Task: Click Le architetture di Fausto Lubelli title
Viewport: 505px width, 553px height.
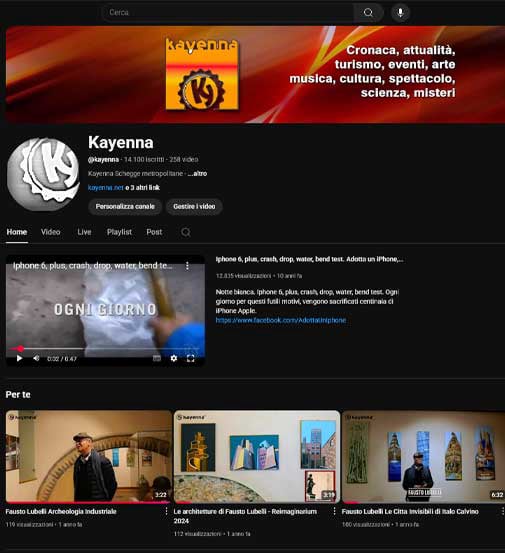Action: (x=245, y=516)
